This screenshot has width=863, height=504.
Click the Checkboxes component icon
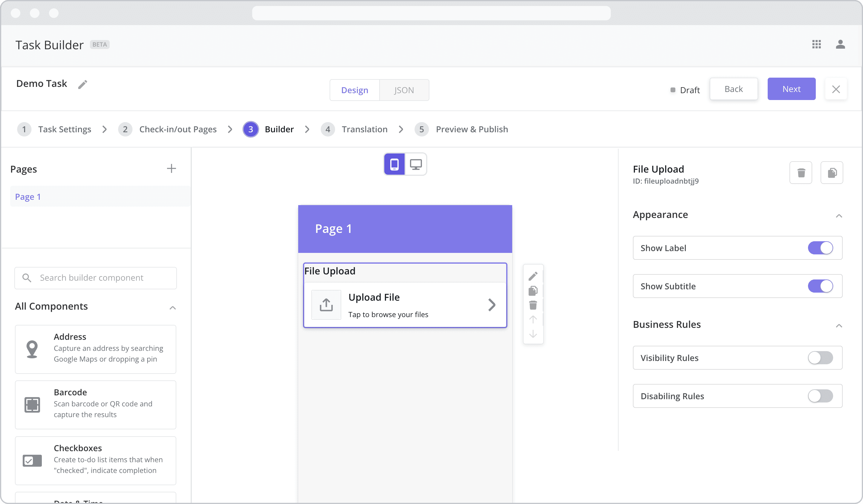coord(32,460)
